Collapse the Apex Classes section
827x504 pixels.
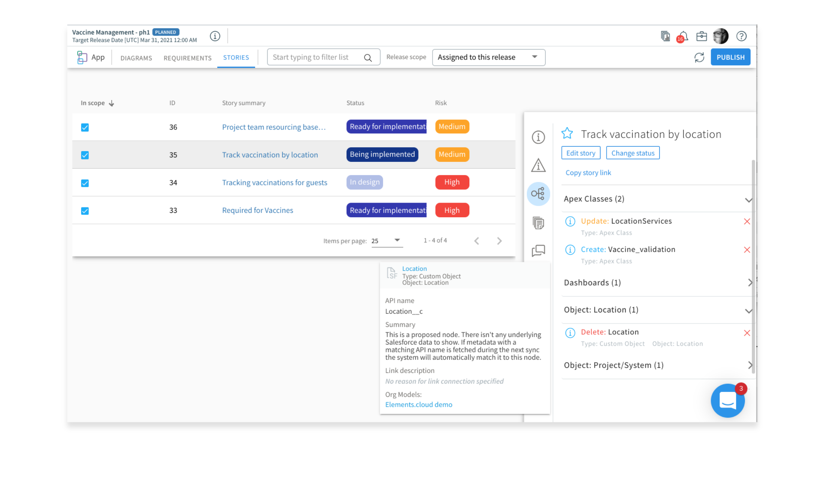pyautogui.click(x=748, y=200)
